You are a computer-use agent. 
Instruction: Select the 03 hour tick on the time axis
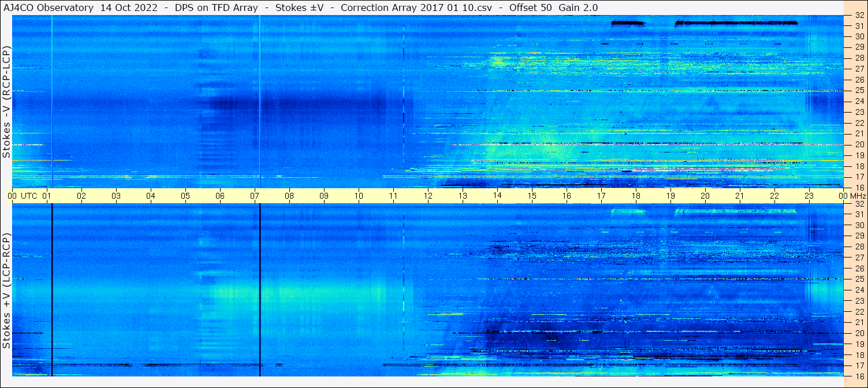coord(117,196)
